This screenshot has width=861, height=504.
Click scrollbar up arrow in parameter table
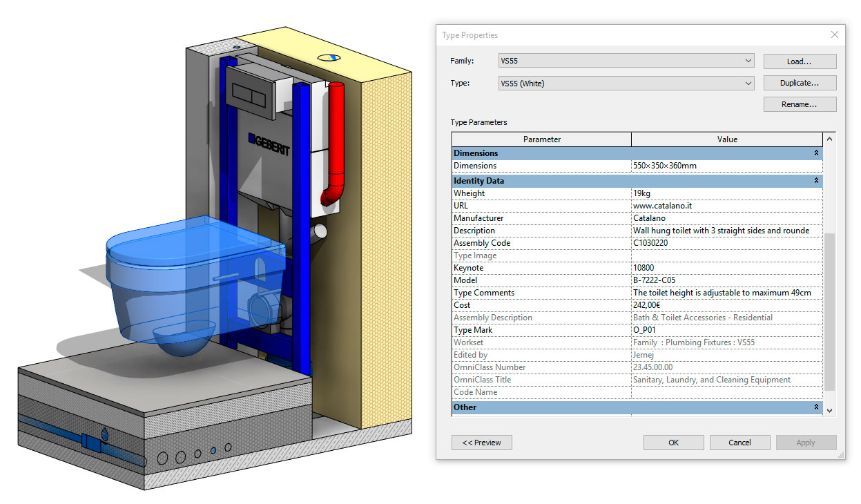829,139
